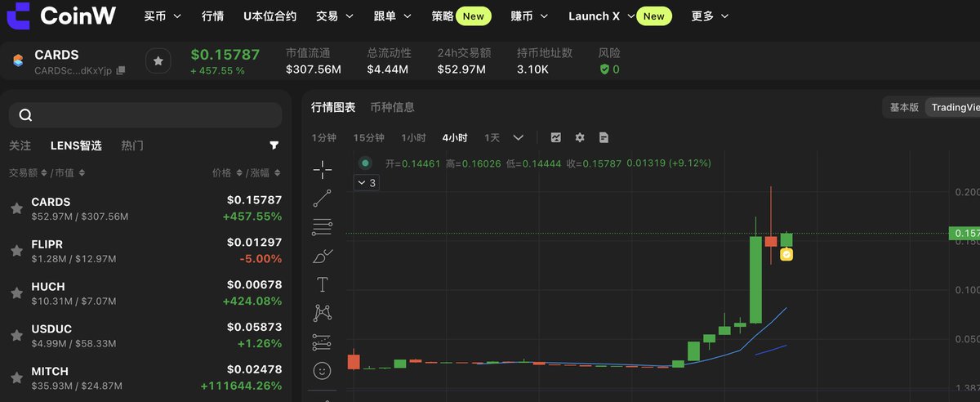Image resolution: width=980 pixels, height=402 pixels.
Task: Click HUCH change +424.08%
Action: tap(252, 301)
